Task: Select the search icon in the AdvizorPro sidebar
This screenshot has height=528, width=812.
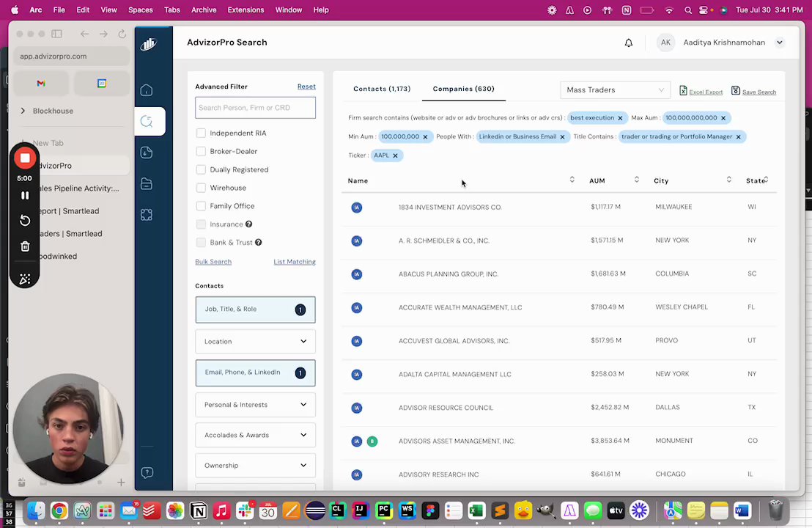Action: [x=147, y=121]
